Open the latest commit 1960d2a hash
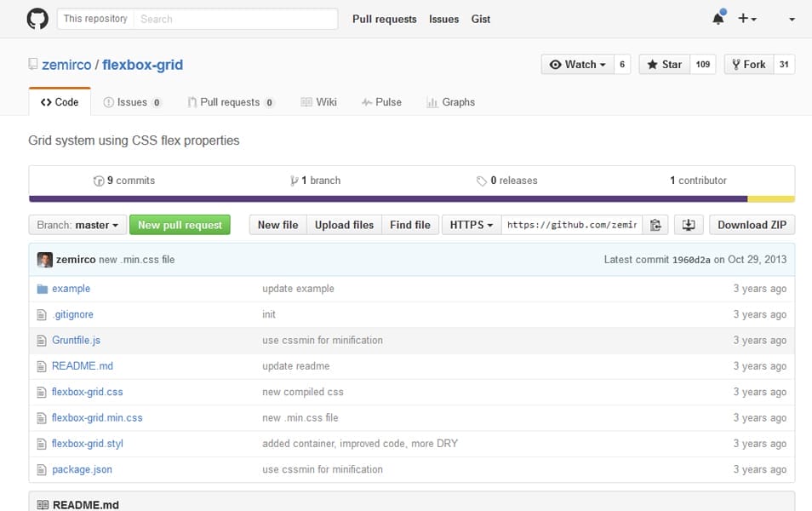Image resolution: width=812 pixels, height=511 pixels. tap(691, 260)
